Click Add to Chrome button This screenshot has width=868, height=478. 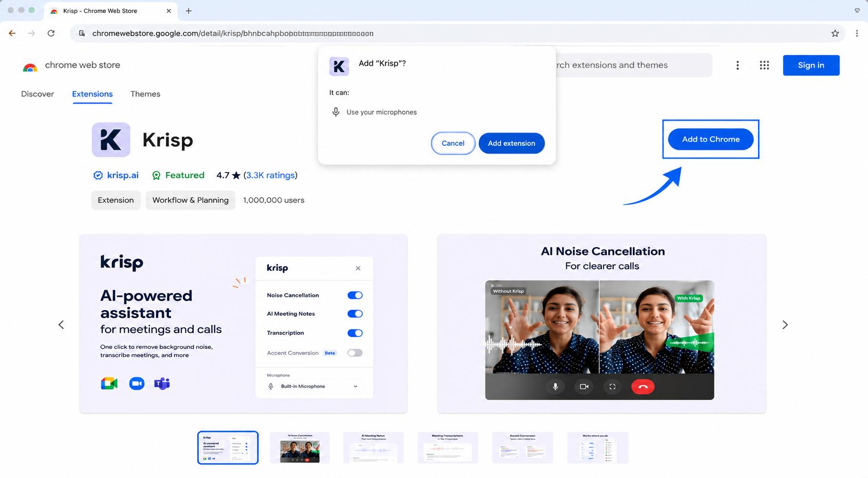pos(711,139)
